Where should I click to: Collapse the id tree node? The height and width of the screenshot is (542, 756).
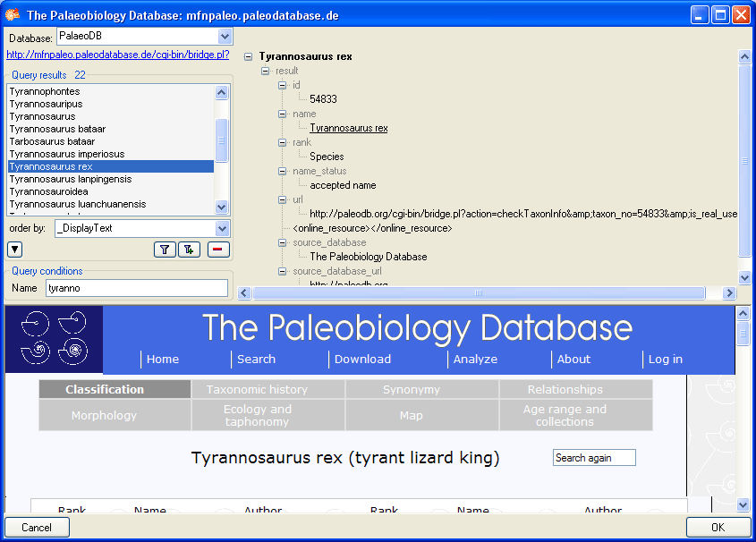[282, 85]
